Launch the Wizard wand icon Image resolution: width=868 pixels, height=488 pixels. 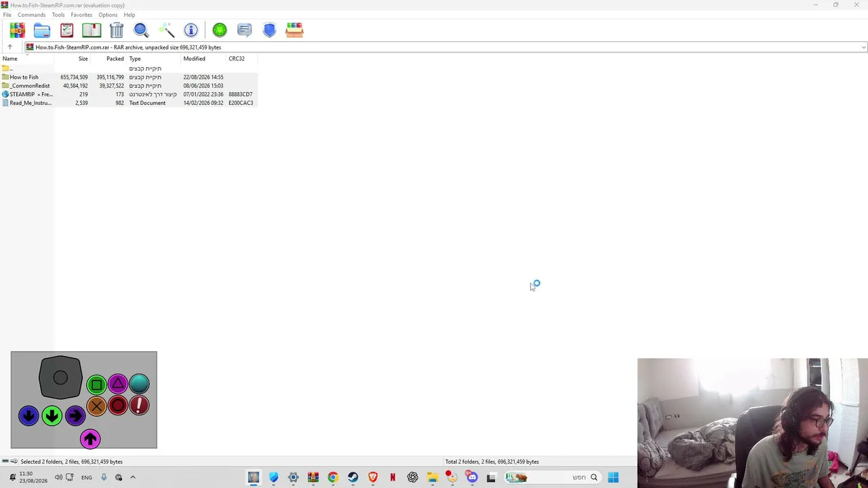(166, 30)
